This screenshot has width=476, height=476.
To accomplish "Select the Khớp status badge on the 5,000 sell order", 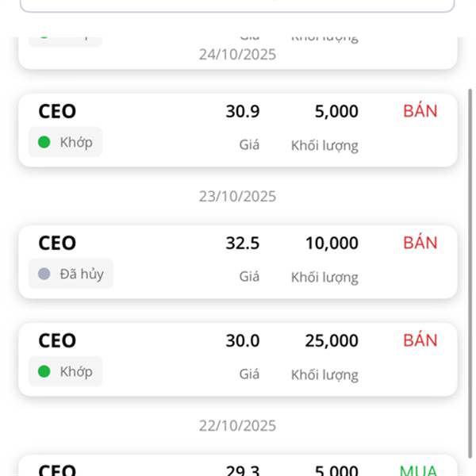I will [x=66, y=142].
